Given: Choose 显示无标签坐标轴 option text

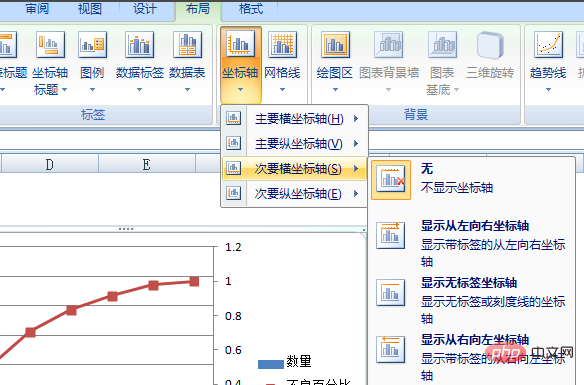Looking at the screenshot, I should [x=469, y=283].
